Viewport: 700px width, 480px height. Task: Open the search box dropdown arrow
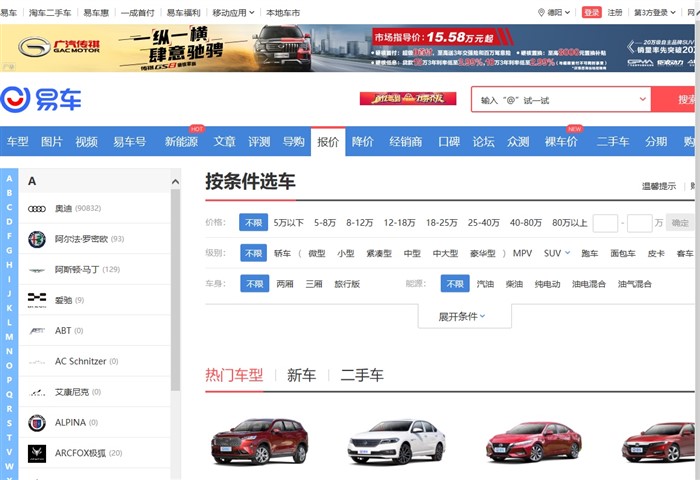642,99
